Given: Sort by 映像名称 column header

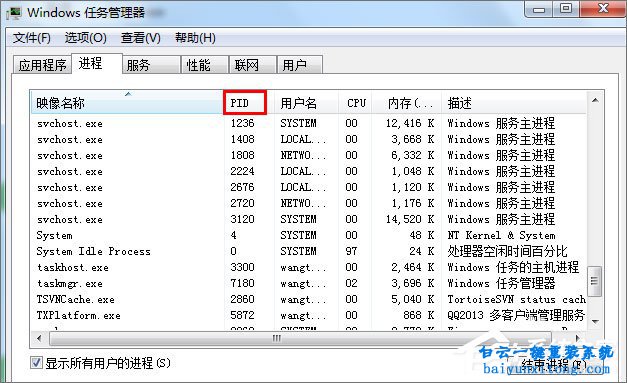Looking at the screenshot, I should pyautogui.click(x=127, y=103).
